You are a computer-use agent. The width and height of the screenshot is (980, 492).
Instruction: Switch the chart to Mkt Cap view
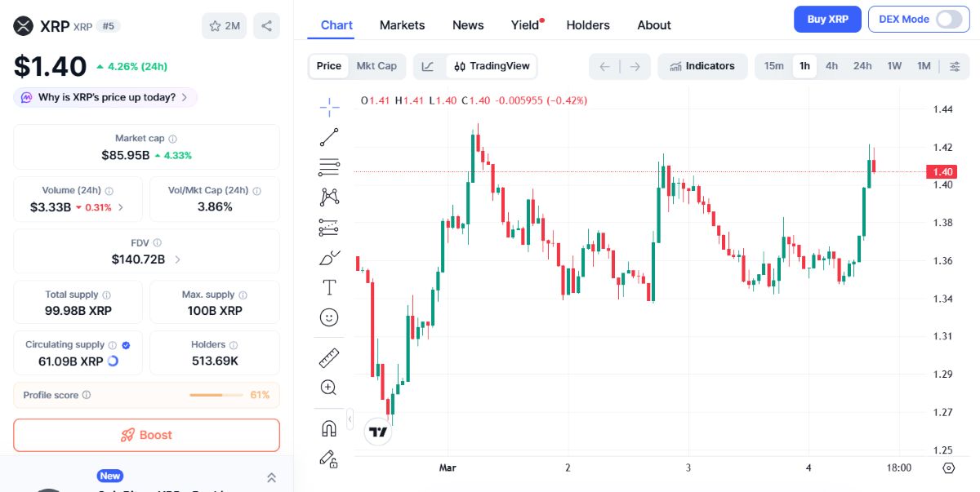click(x=376, y=66)
